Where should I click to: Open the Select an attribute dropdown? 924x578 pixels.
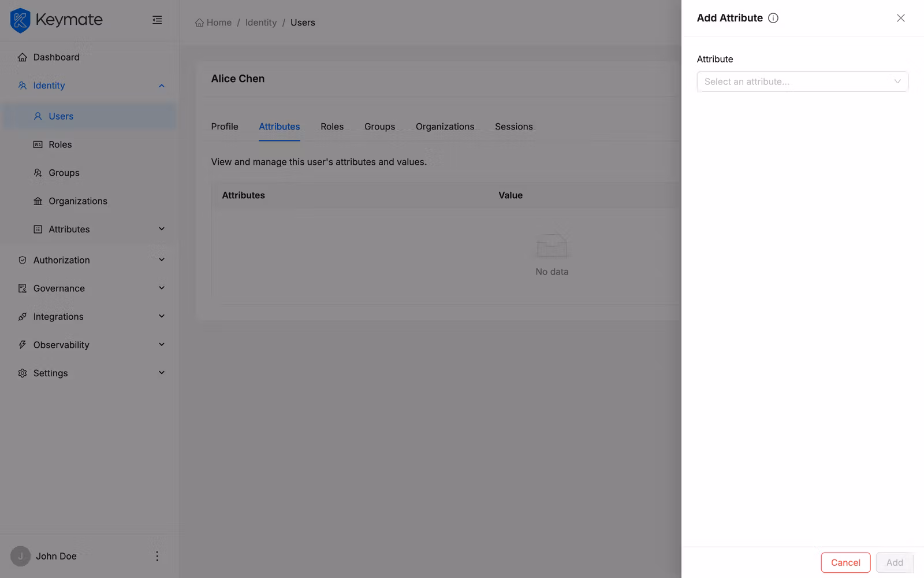(x=802, y=81)
